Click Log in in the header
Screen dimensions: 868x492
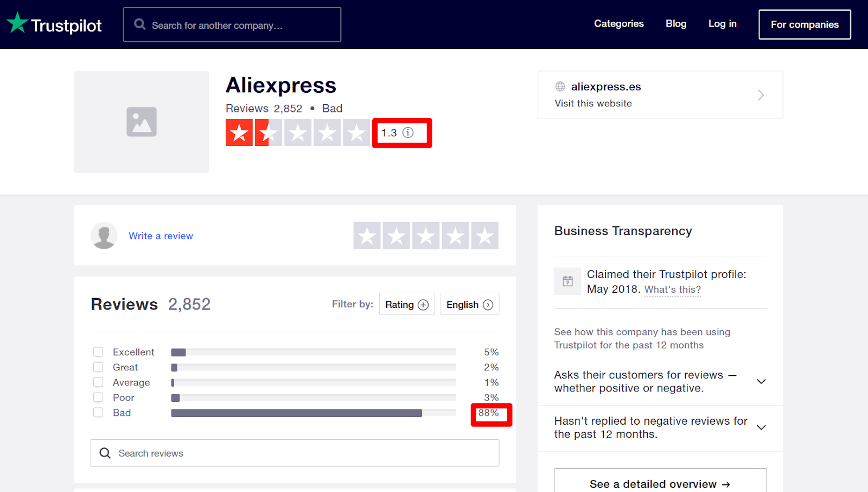pos(723,24)
